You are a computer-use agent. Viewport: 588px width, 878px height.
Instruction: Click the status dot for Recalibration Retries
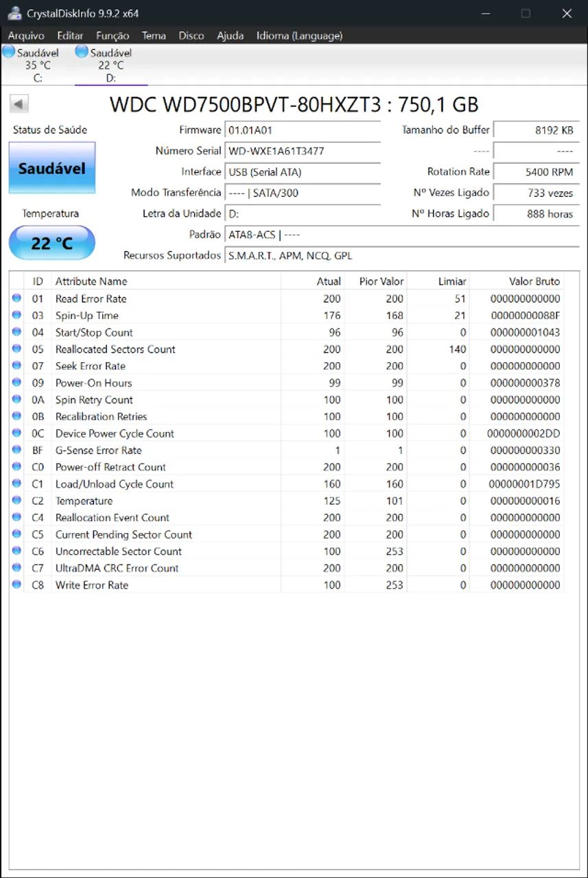pyautogui.click(x=16, y=416)
